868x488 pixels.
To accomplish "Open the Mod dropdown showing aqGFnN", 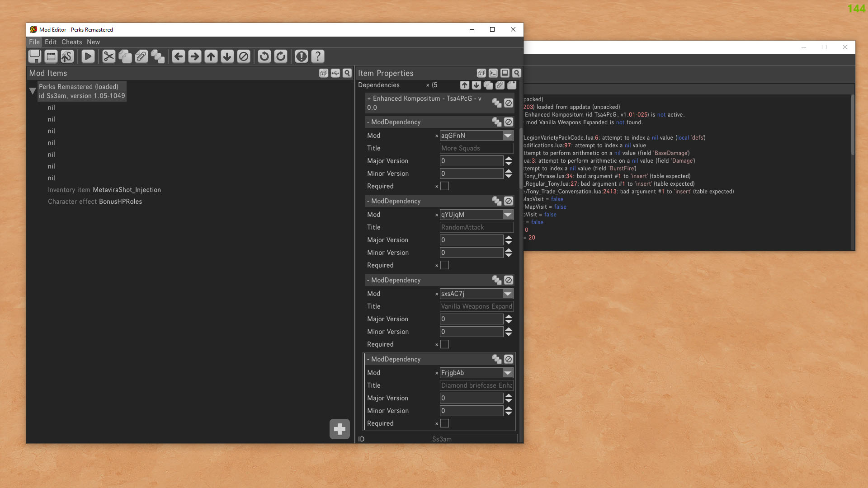I will coord(508,136).
